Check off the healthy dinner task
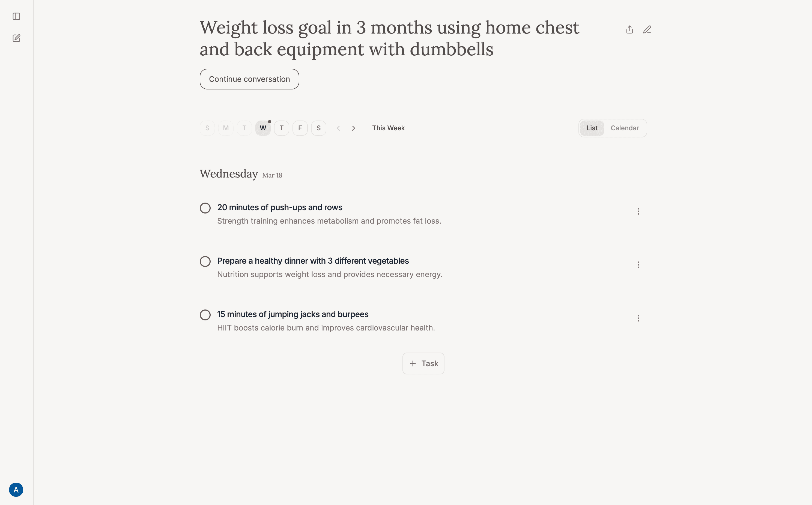 click(x=205, y=261)
